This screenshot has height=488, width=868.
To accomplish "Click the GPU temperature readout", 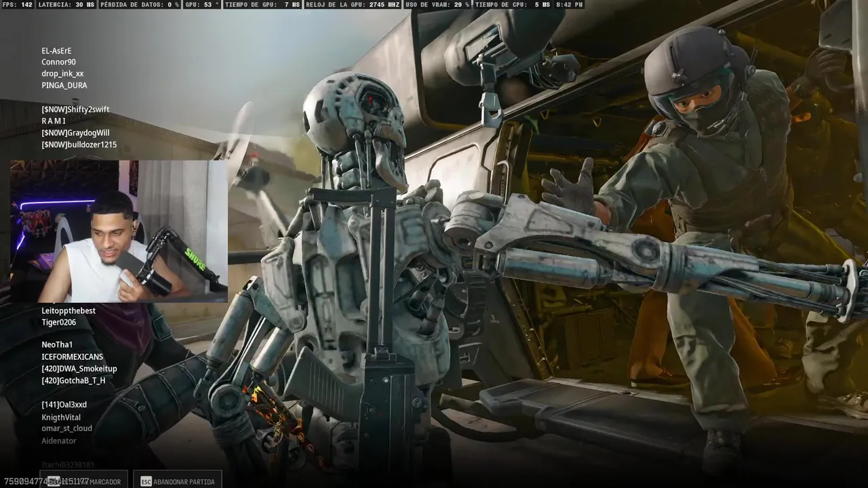I will tap(202, 5).
